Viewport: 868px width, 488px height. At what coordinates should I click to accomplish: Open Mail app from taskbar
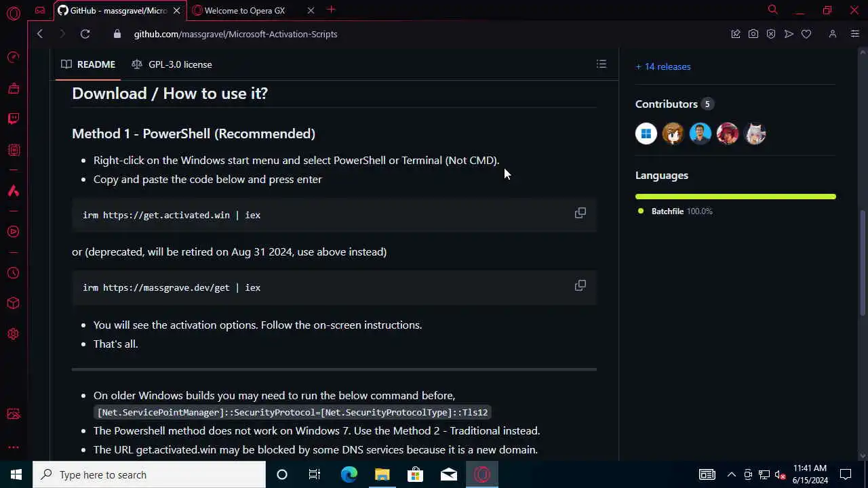pos(448,474)
